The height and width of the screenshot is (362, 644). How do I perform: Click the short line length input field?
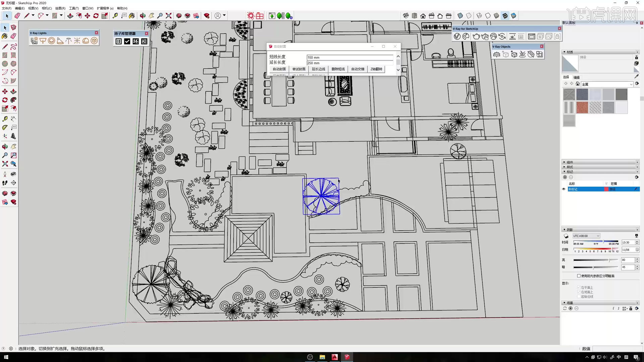click(x=350, y=57)
